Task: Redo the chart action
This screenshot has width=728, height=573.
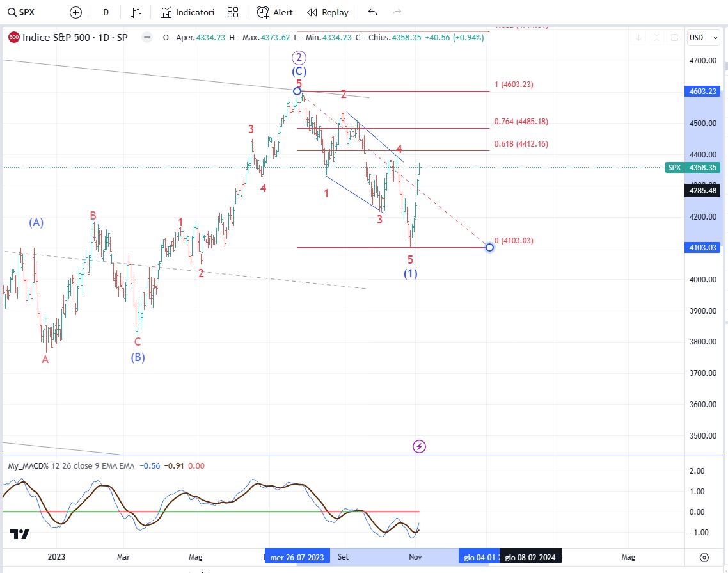Action: pyautogui.click(x=397, y=13)
